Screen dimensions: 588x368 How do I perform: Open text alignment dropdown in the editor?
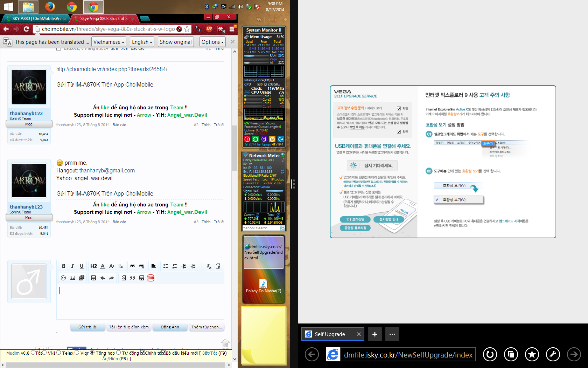tap(153, 266)
